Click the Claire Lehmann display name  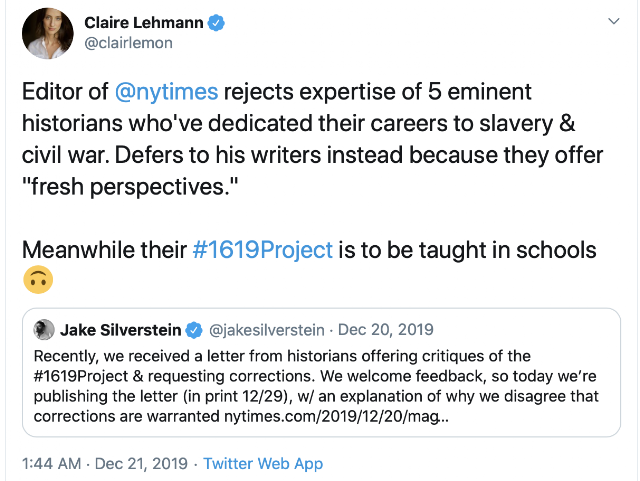(144, 22)
